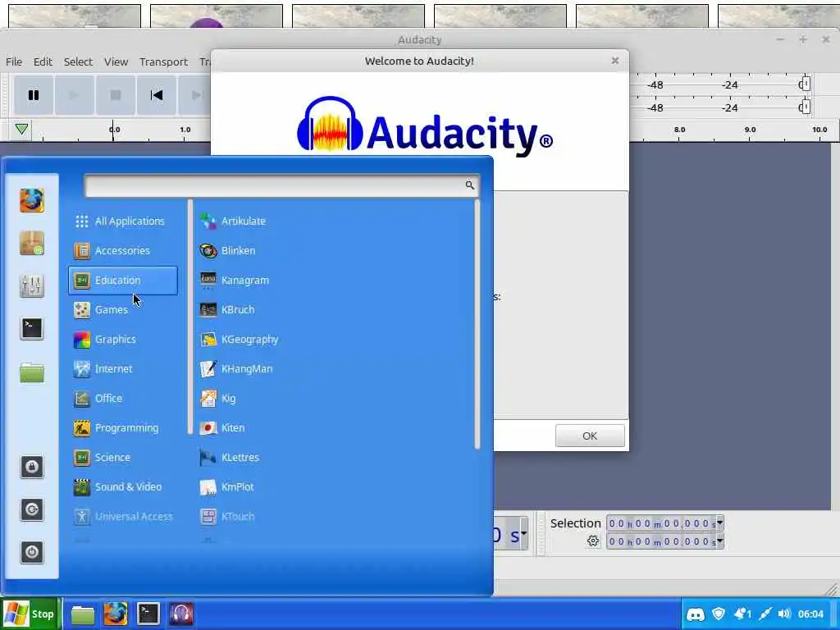Launch the terminal from the menu sidebar
Image resolution: width=840 pixels, height=630 pixels.
coord(32,328)
